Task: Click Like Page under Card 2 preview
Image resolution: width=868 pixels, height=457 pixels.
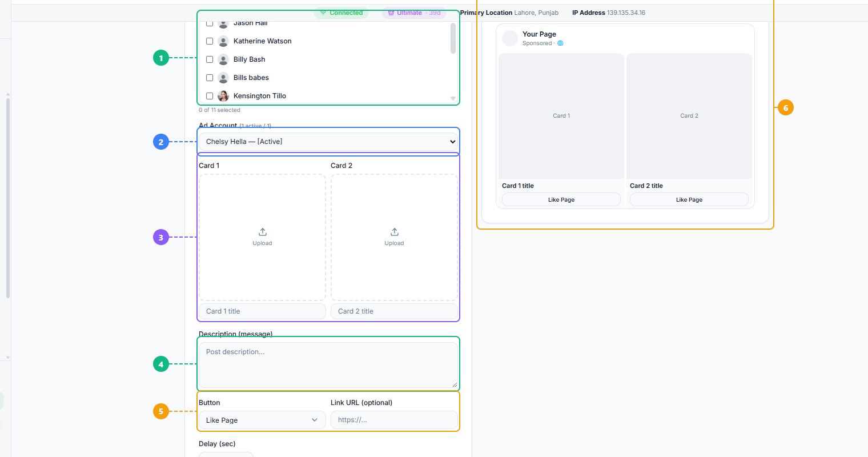Action: point(689,199)
